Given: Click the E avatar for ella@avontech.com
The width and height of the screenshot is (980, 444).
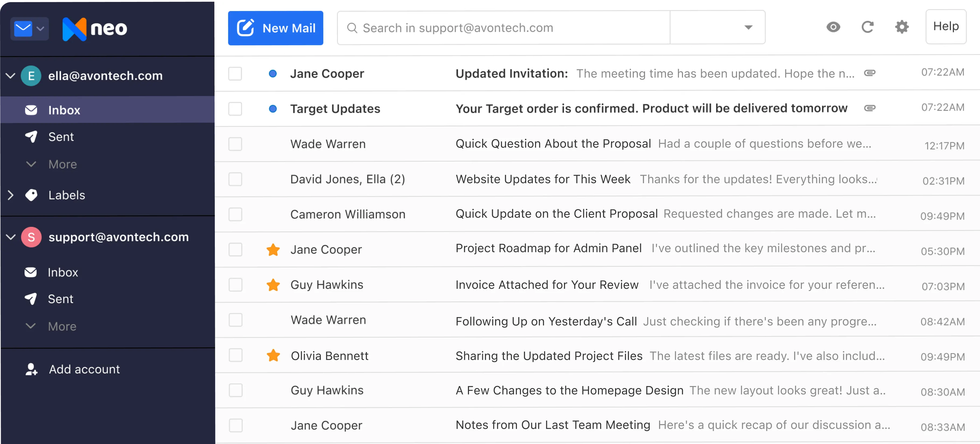Looking at the screenshot, I should pos(31,76).
